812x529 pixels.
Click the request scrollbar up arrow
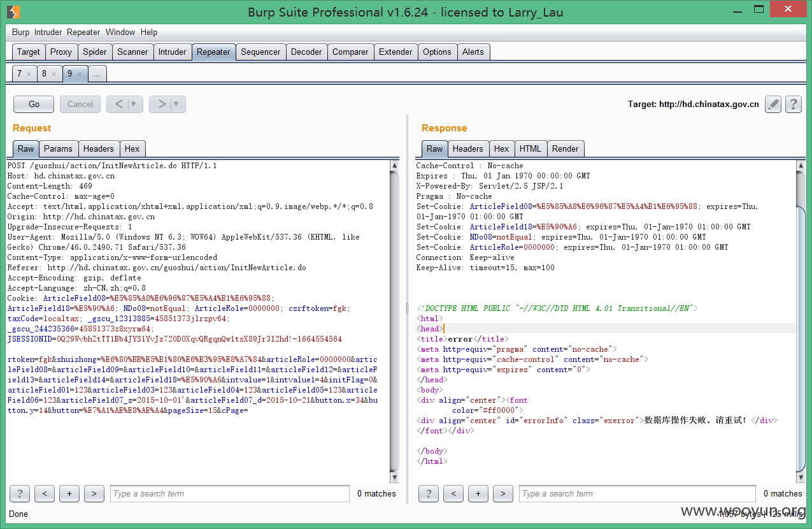click(x=394, y=166)
